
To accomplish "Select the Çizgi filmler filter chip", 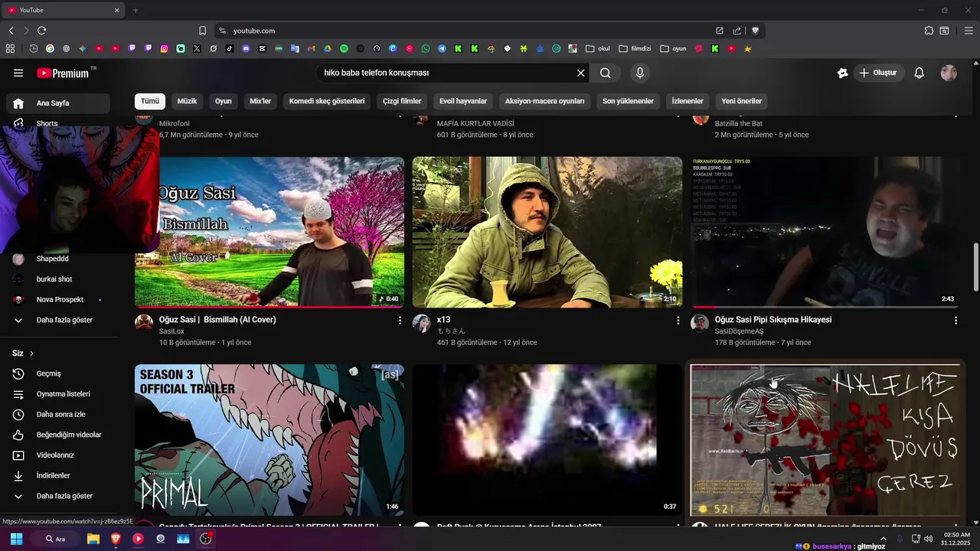I will 402,101.
